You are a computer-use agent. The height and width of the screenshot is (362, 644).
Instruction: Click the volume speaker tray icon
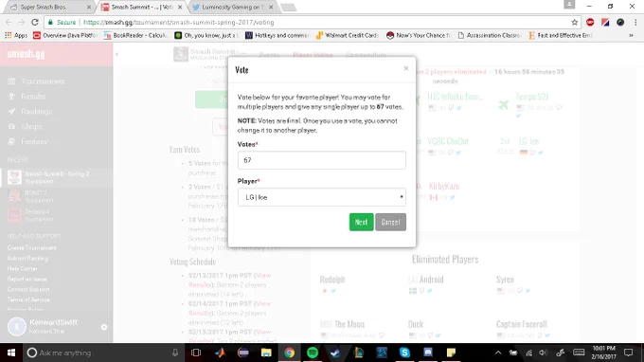tap(544, 353)
